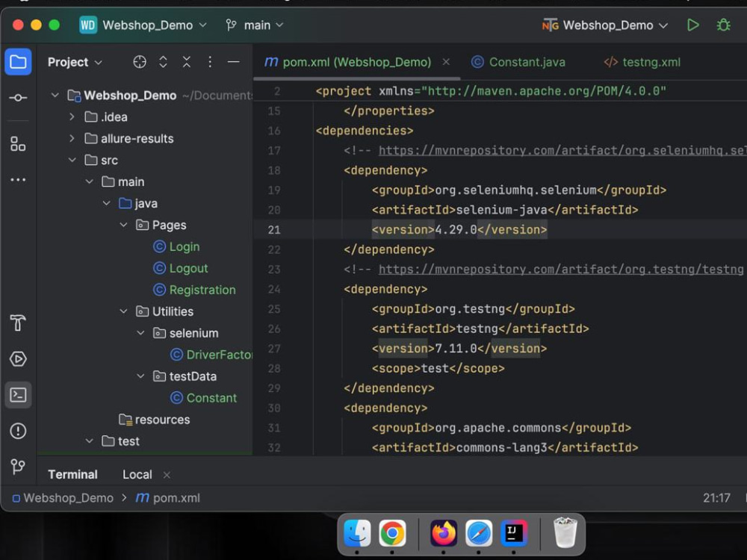Open the Problems tool window icon
Image resolution: width=747 pixels, height=560 pixels.
pyautogui.click(x=18, y=431)
